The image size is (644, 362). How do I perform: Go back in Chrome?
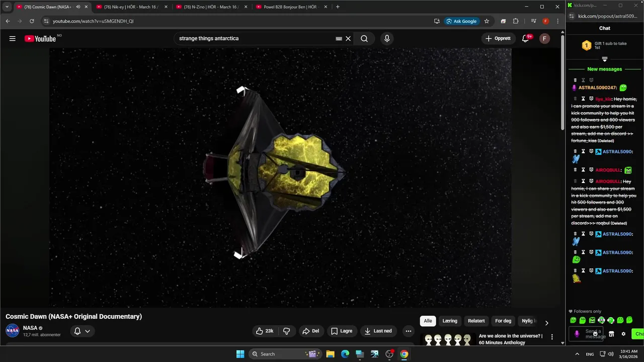8,21
